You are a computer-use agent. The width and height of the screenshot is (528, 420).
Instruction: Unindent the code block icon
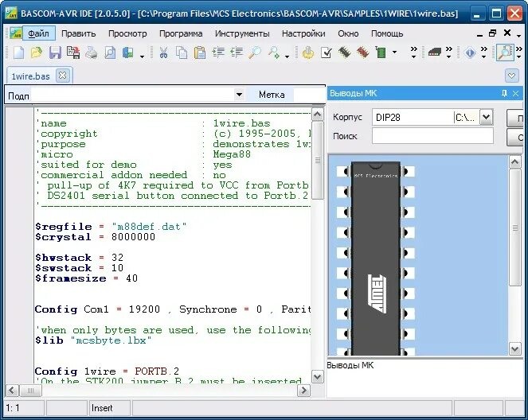pos(237,52)
